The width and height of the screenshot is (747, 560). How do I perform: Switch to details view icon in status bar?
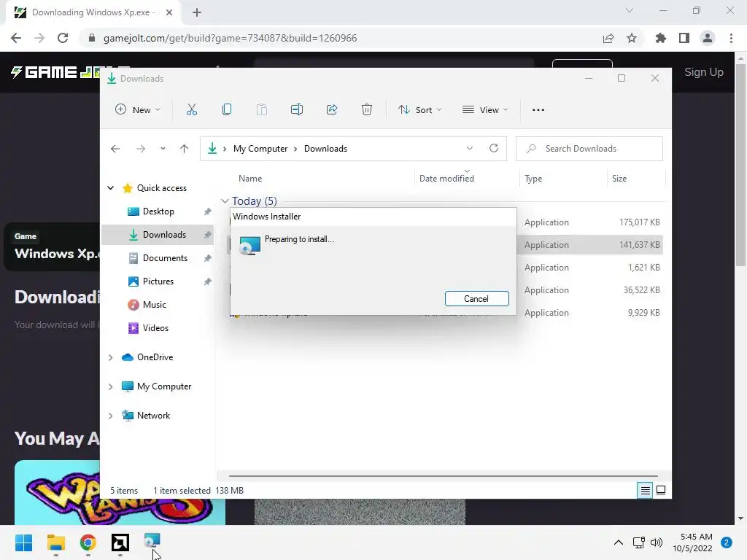(645, 490)
